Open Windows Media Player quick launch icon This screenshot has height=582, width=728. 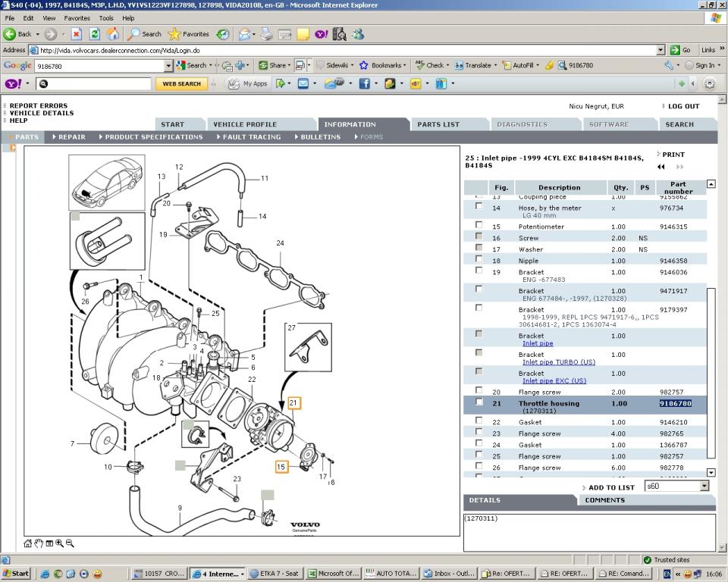coord(84,574)
